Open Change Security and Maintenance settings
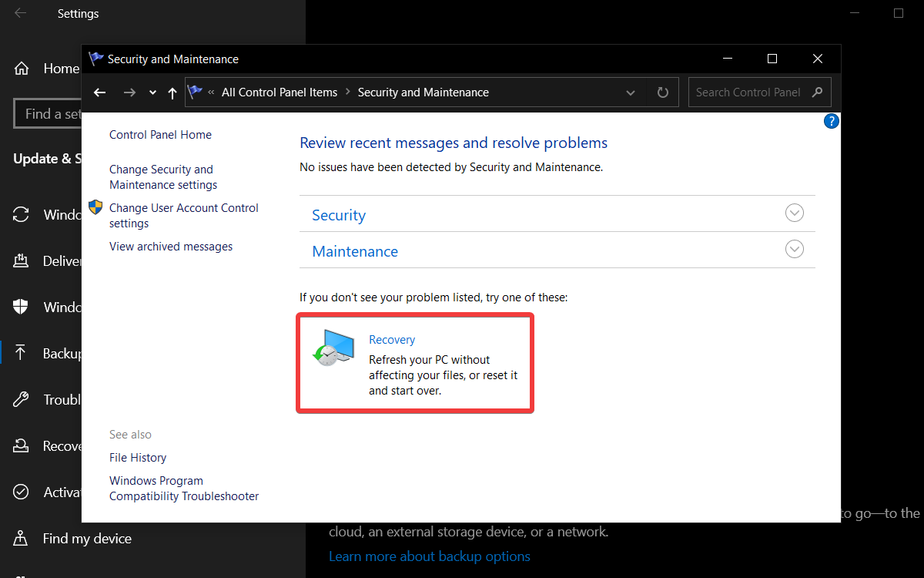 click(163, 177)
